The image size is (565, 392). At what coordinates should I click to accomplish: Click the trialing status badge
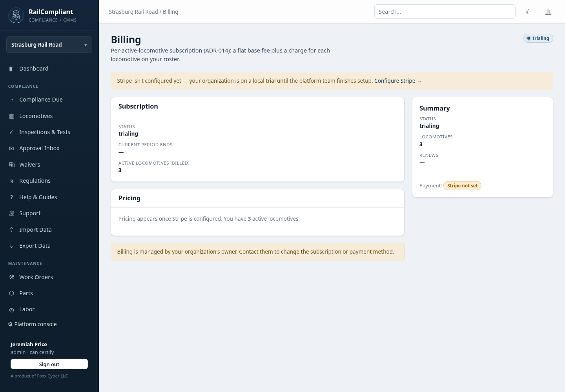[x=538, y=38]
